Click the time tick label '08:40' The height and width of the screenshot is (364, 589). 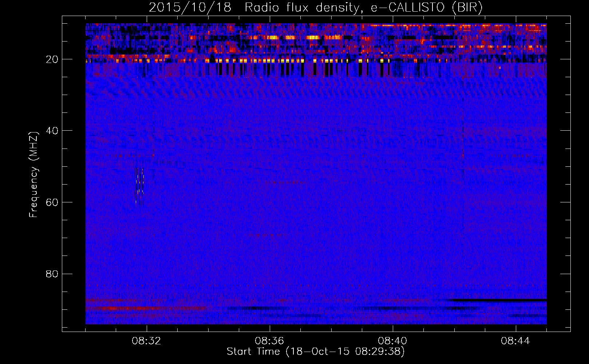pos(392,341)
